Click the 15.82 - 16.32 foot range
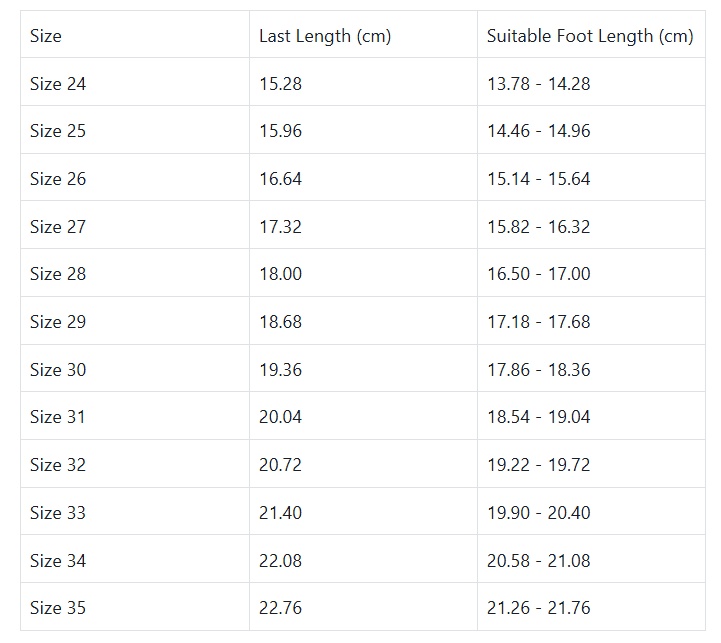 (x=539, y=227)
